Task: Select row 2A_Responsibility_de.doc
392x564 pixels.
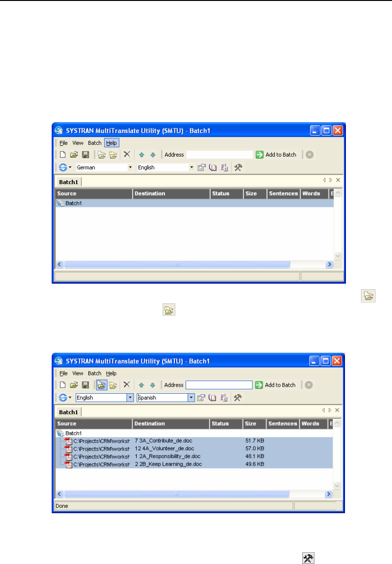Action: pos(194,456)
